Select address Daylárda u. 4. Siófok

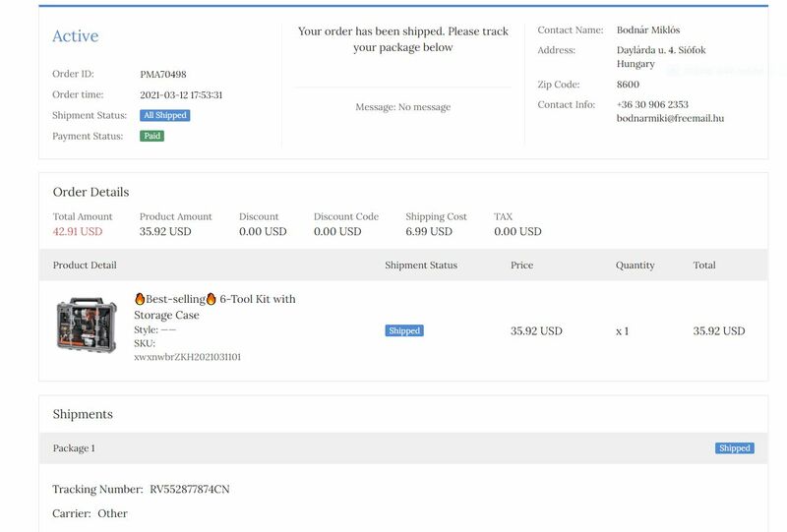click(x=661, y=50)
